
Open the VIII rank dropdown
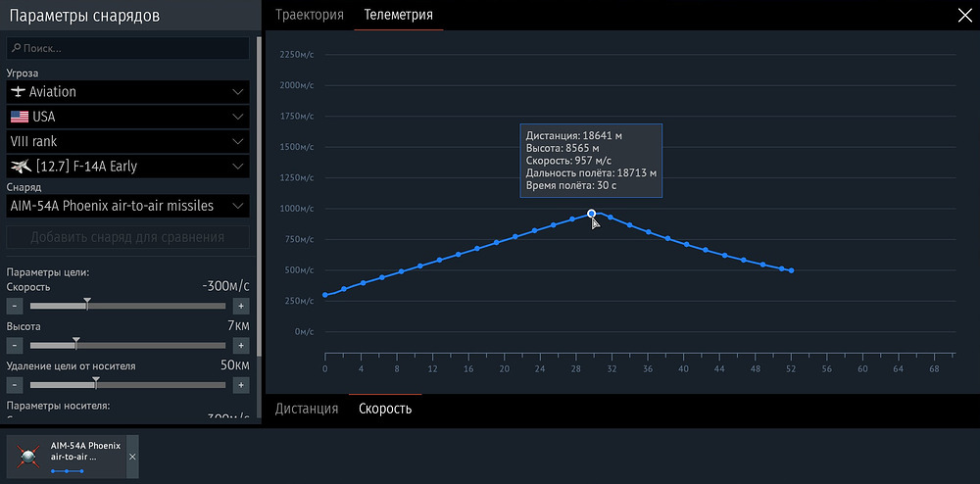point(127,141)
